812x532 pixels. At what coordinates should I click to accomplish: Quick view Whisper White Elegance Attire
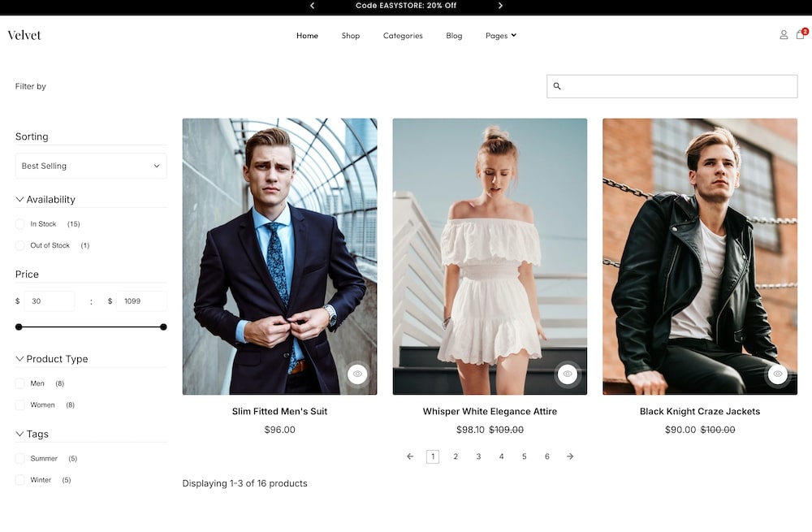click(x=568, y=374)
